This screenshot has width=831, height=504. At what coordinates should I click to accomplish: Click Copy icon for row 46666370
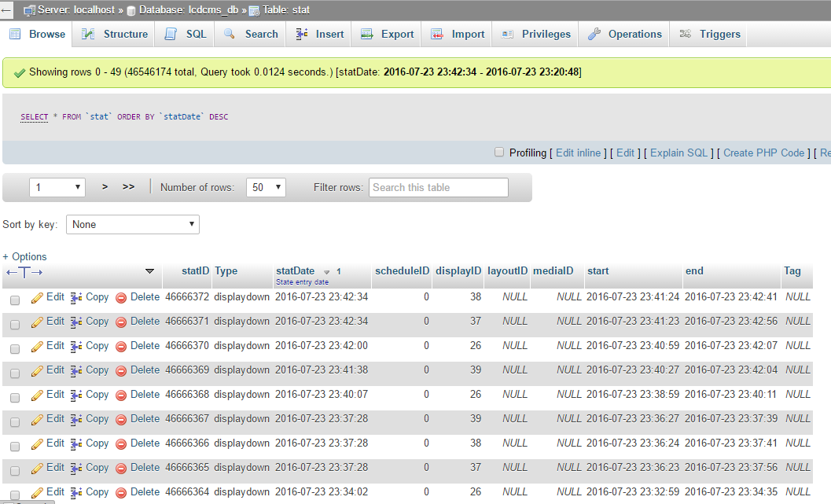[76, 347]
